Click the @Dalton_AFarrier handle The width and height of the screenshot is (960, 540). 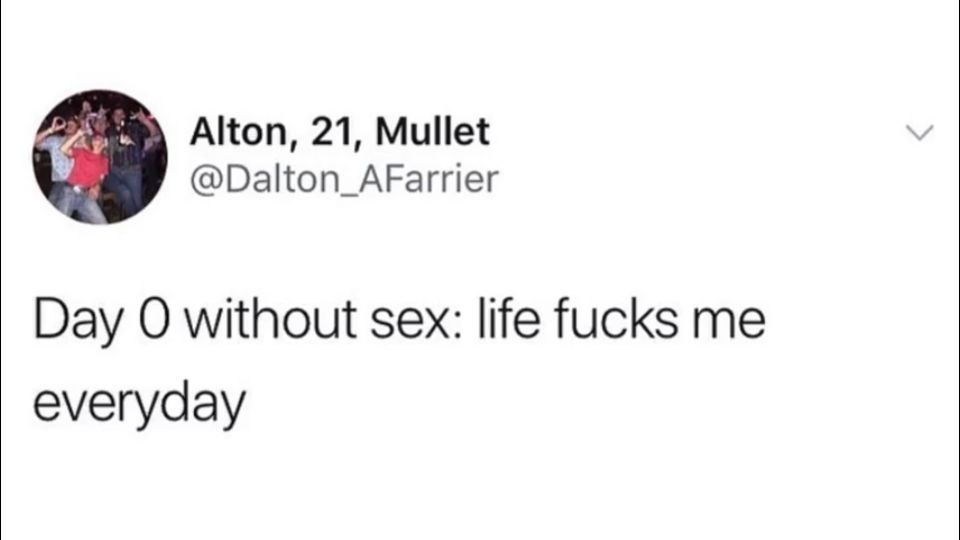(x=344, y=179)
